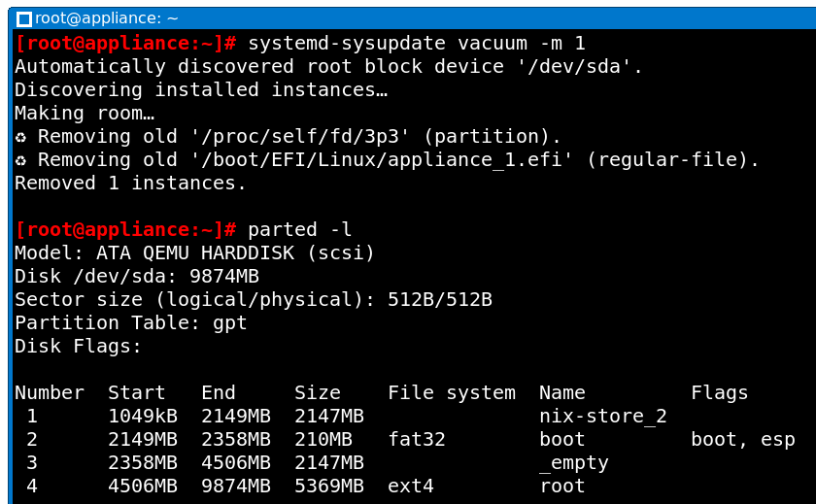The width and height of the screenshot is (816, 504).
Task: Click the 'ext4' file system entry
Action: [411, 487]
